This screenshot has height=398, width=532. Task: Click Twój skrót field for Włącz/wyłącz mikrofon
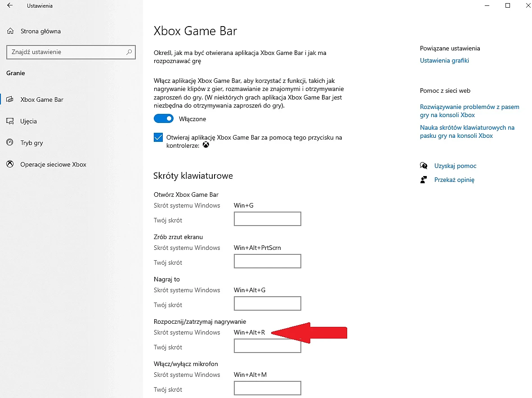pos(268,388)
